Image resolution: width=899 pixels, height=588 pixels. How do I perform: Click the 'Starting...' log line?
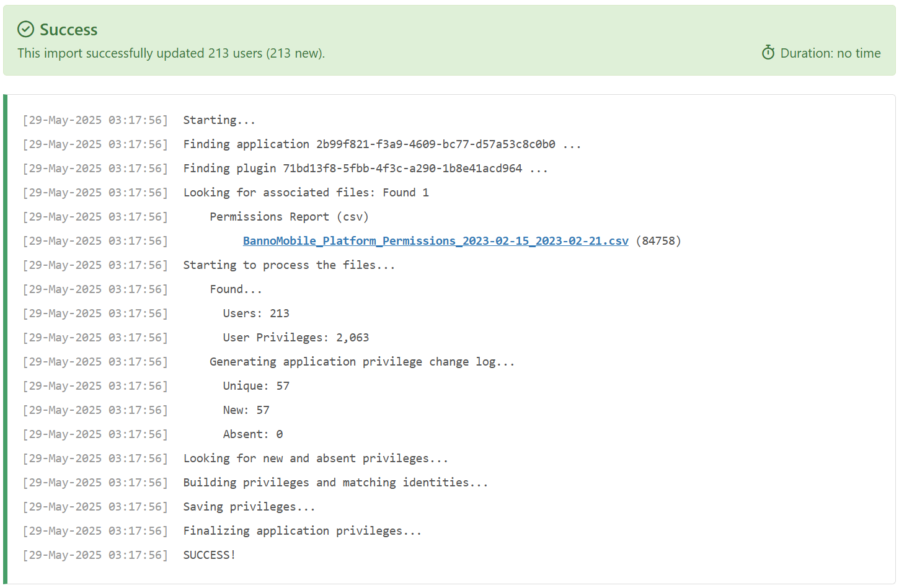coord(219,120)
